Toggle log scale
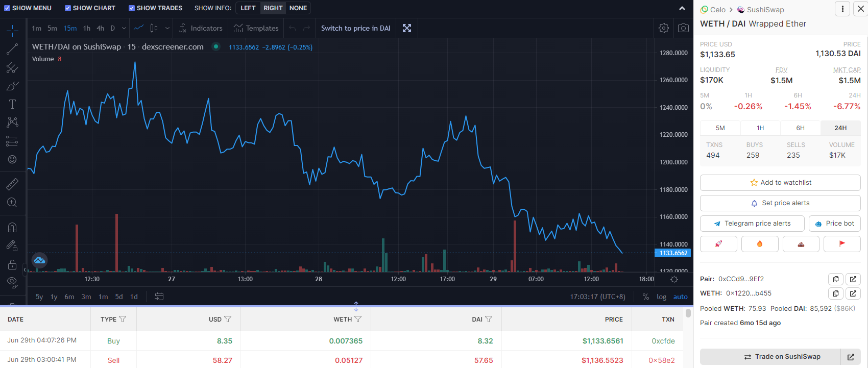The image size is (868, 368). pos(662,297)
